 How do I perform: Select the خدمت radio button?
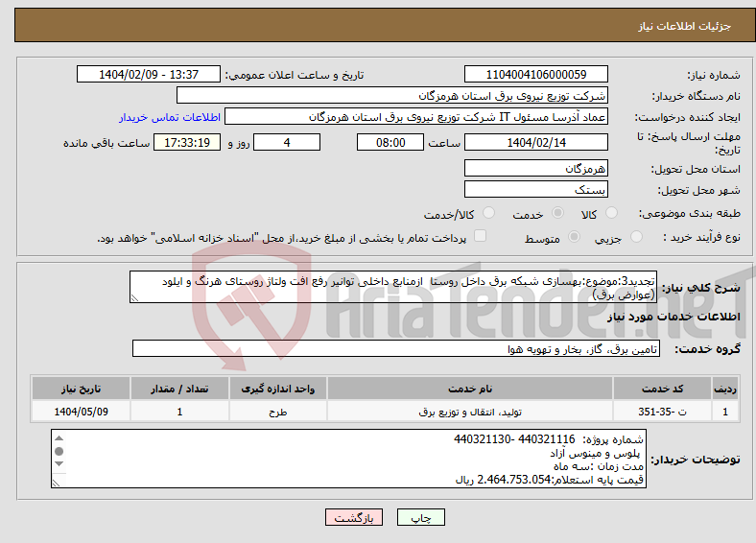point(557,213)
